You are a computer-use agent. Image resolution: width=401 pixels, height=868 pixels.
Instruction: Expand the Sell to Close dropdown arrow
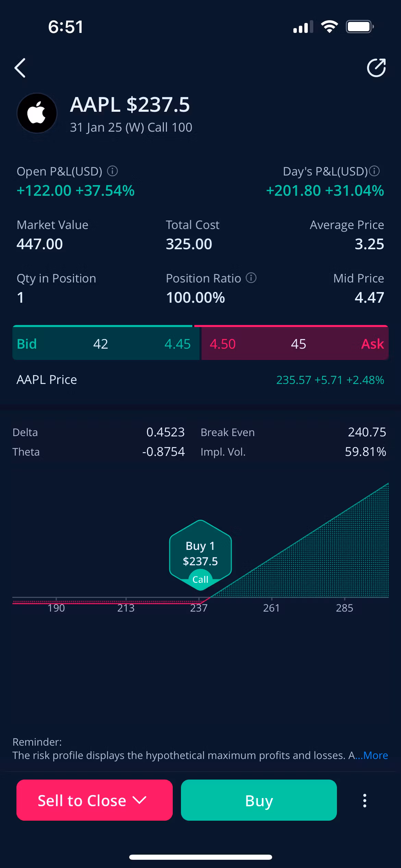coord(140,800)
